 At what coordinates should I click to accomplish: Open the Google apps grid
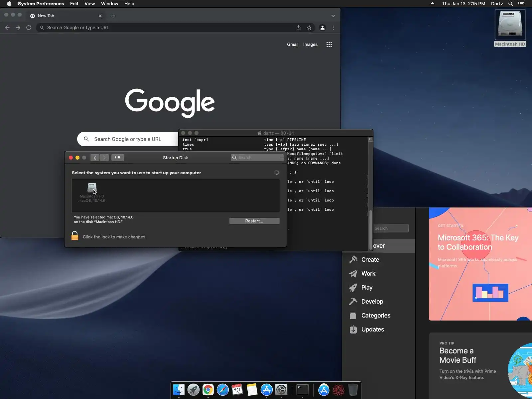329,45
